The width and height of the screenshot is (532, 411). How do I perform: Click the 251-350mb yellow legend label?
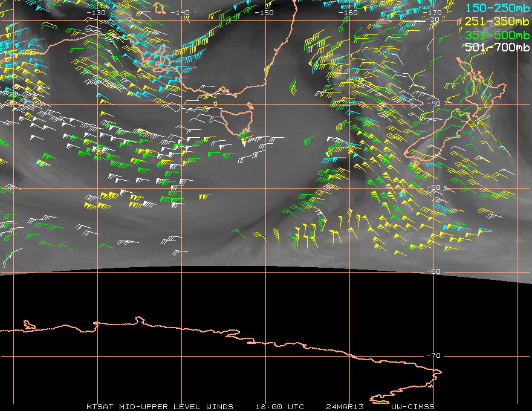(x=497, y=21)
